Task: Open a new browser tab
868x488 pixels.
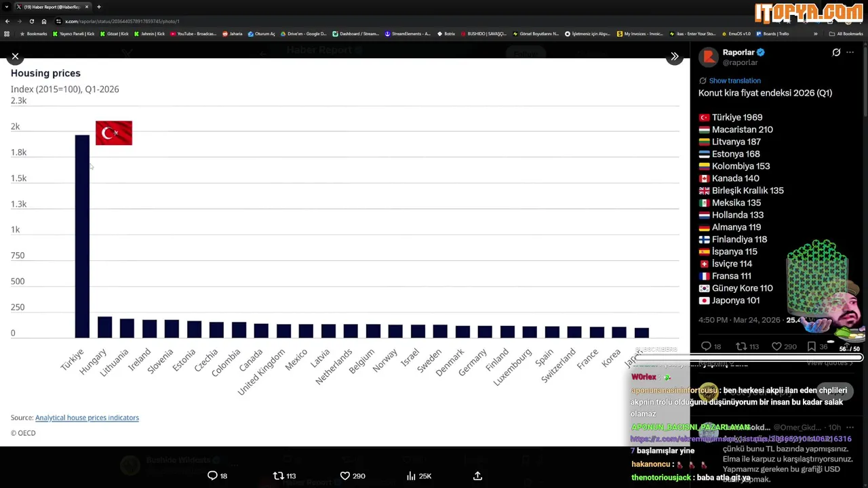Action: coord(99,7)
